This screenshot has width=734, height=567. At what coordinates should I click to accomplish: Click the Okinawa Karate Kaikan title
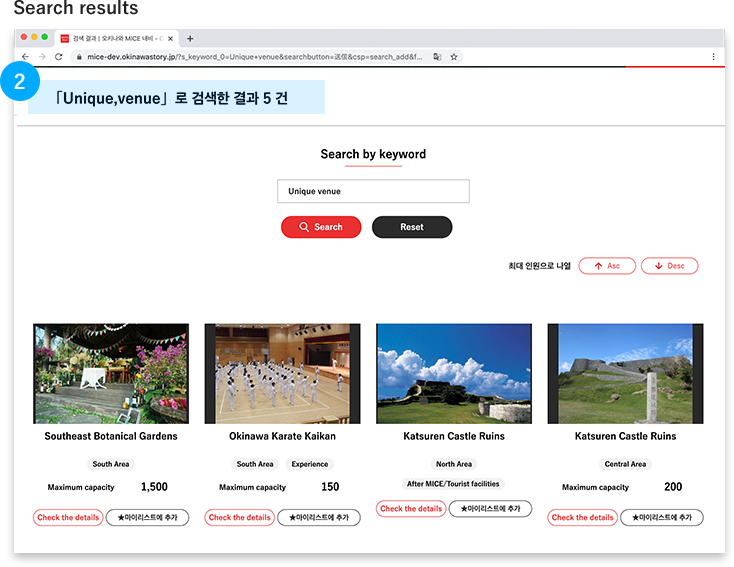coord(282,436)
